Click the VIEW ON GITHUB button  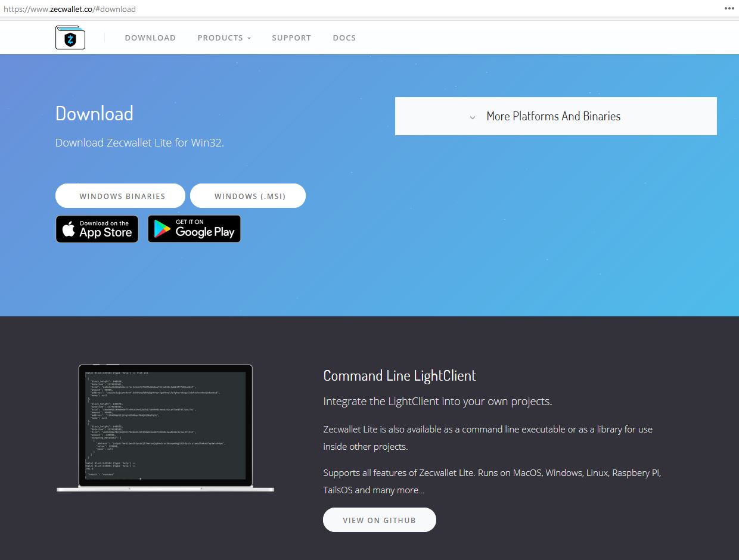379,520
